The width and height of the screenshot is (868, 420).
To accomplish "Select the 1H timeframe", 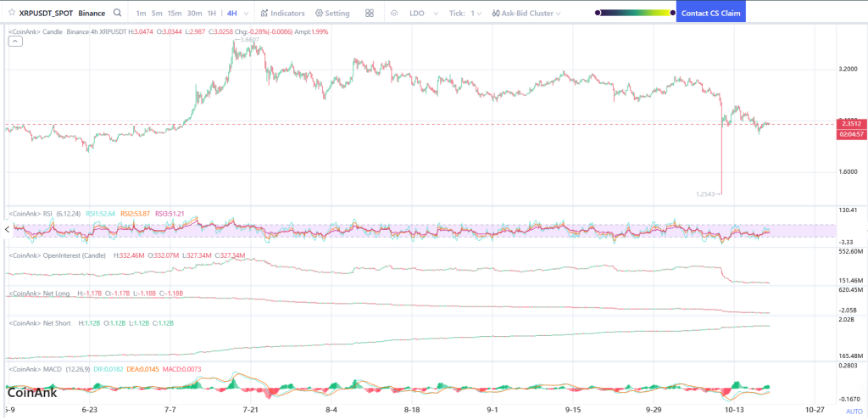I will (211, 13).
